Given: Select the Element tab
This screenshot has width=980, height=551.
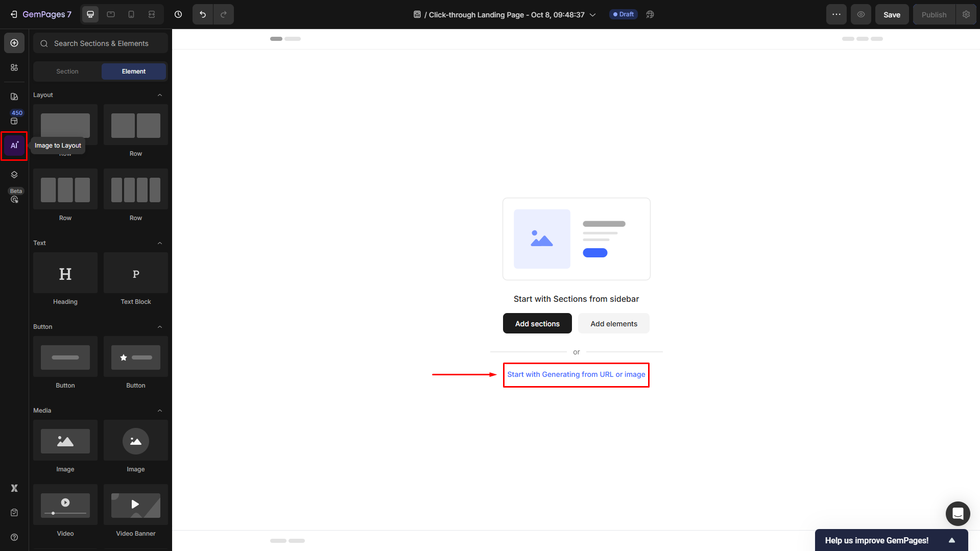Looking at the screenshot, I should point(134,71).
